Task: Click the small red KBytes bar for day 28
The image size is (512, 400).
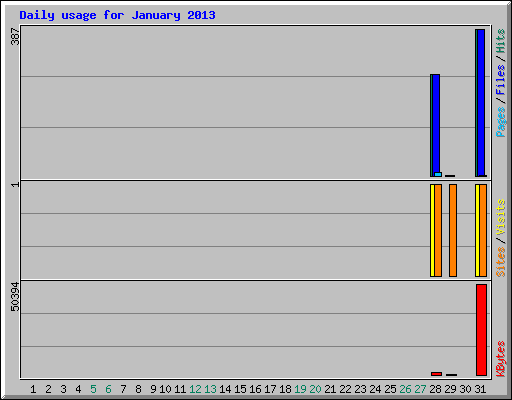Action: [x=436, y=374]
